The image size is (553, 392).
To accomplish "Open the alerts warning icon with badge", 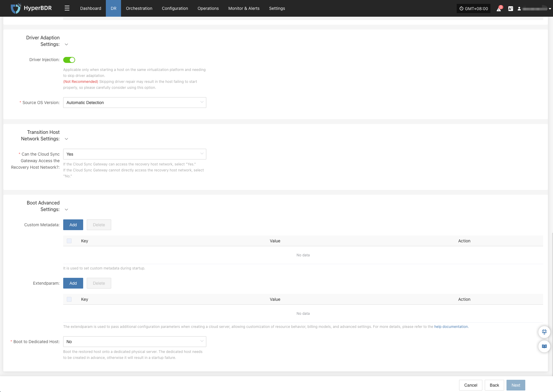I will pyautogui.click(x=499, y=9).
